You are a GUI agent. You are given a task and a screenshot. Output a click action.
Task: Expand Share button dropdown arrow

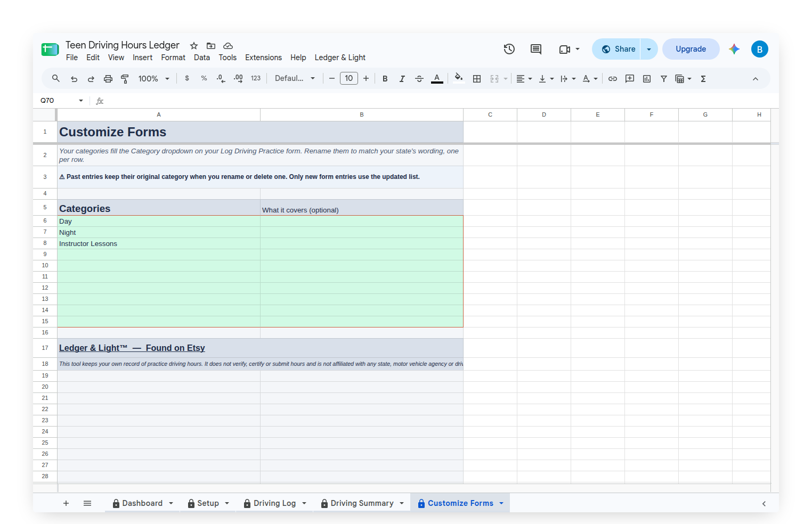coord(649,49)
